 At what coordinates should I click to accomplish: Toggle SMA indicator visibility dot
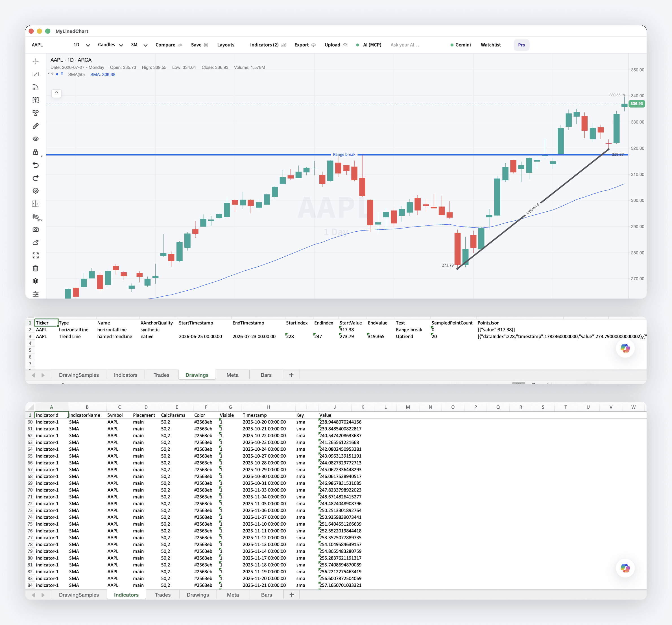tap(57, 74)
